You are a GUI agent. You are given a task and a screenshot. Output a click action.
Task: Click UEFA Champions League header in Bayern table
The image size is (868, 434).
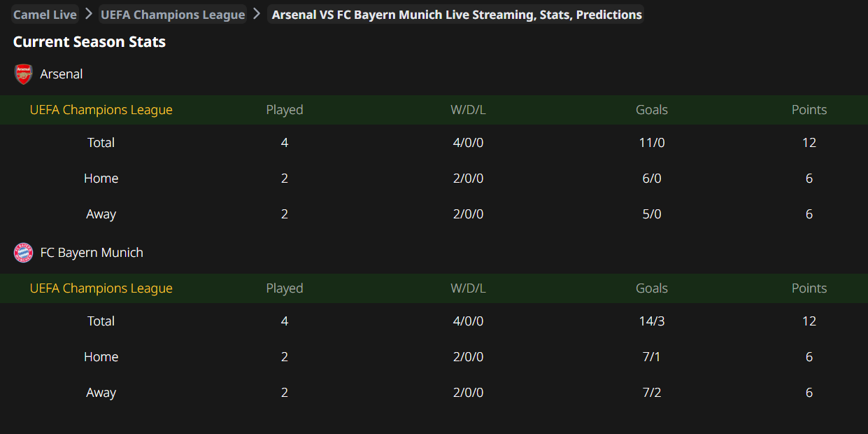101,288
